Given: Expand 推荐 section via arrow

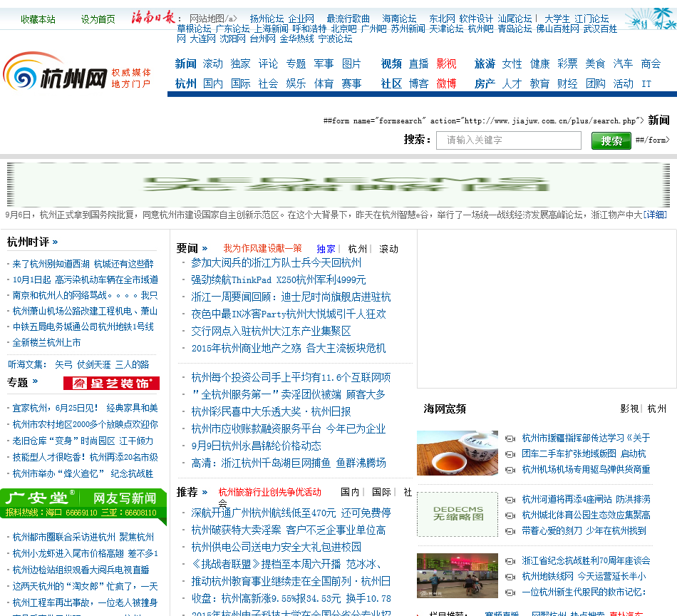Looking at the screenshot, I should [x=205, y=492].
